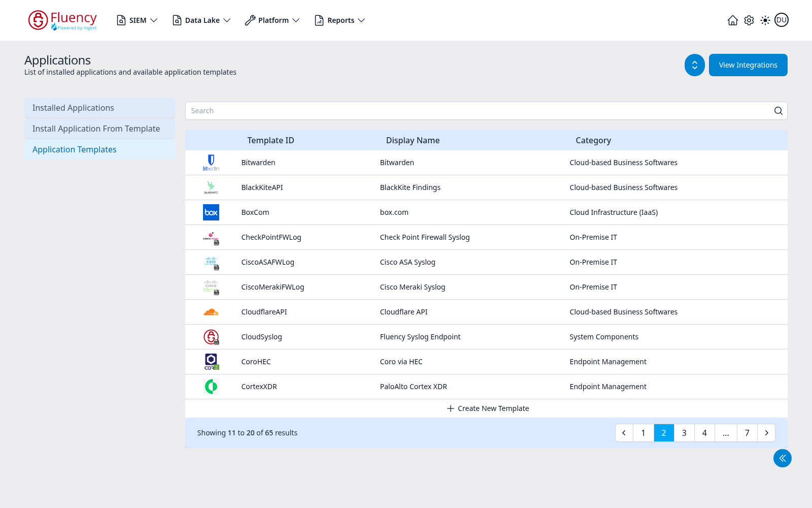Click PaloAlto Cortex XDR display name
Screen dimensions: 812x508
click(x=414, y=387)
